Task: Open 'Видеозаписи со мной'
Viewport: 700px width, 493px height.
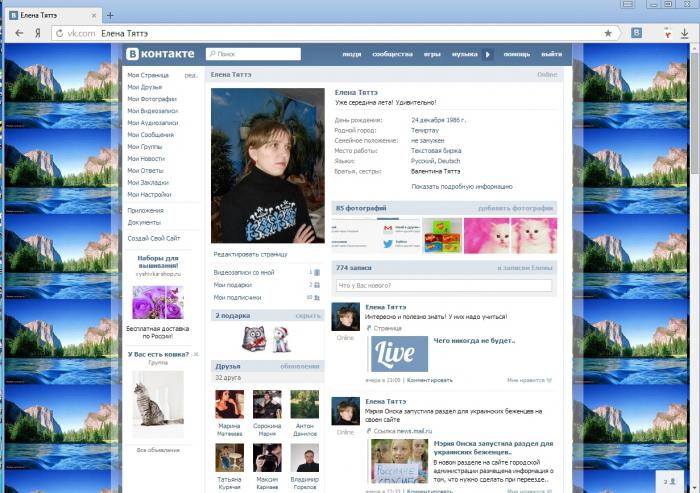Action: 244,272
